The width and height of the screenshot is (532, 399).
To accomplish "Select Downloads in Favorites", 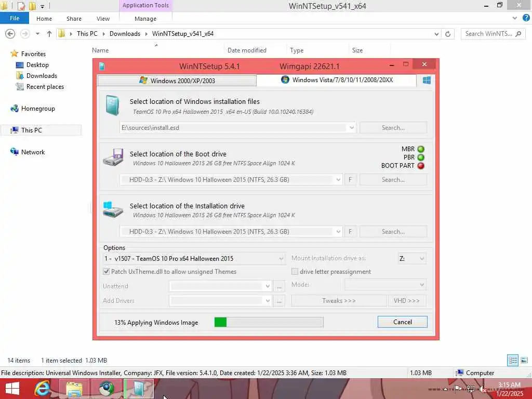I will coord(42,76).
